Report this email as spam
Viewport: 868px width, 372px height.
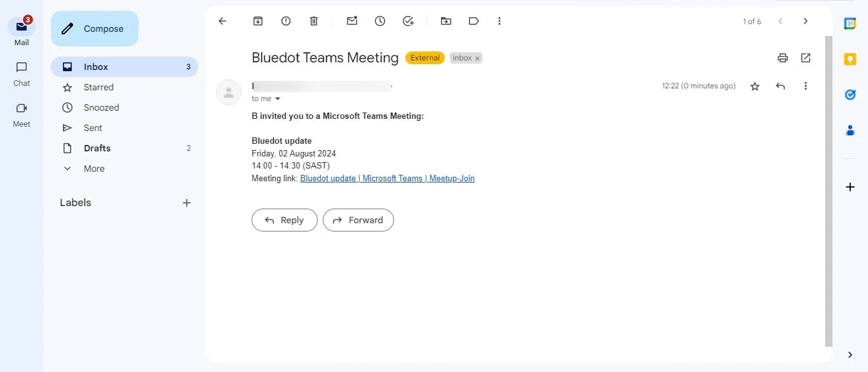[x=286, y=21]
